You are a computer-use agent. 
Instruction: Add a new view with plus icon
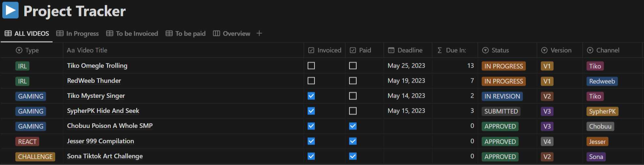pyautogui.click(x=259, y=33)
